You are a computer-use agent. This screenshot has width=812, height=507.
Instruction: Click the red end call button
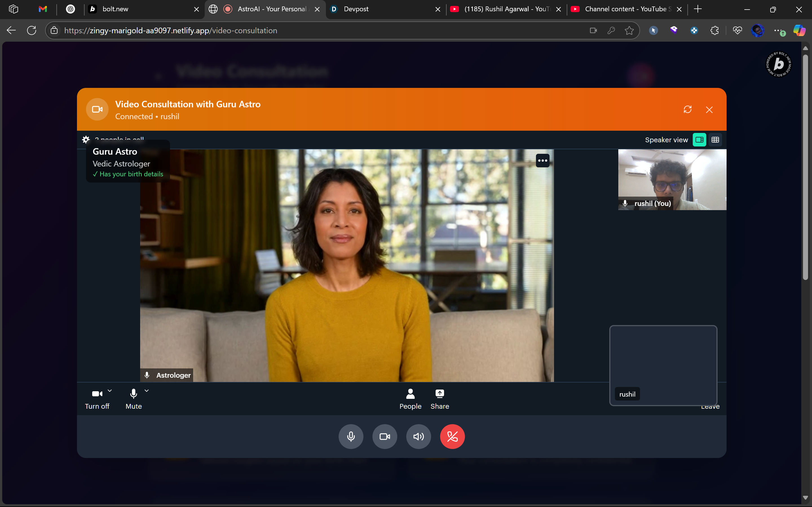(x=452, y=436)
